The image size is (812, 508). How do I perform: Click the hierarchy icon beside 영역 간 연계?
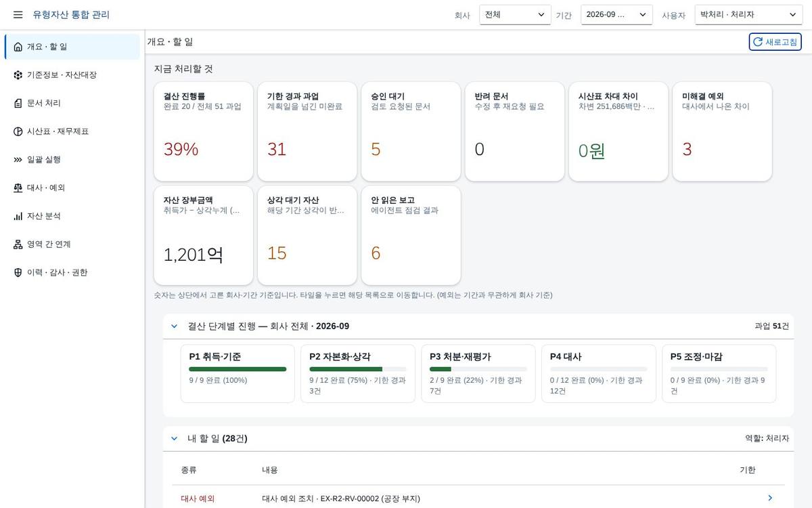[18, 245]
